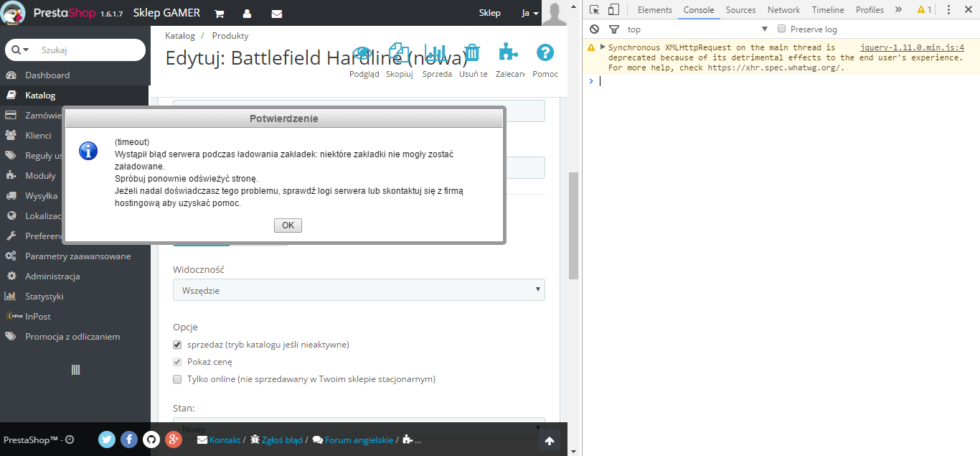The image size is (980, 456).
Task: Click the search magnifier dropdown icon
Action: coord(21,50)
